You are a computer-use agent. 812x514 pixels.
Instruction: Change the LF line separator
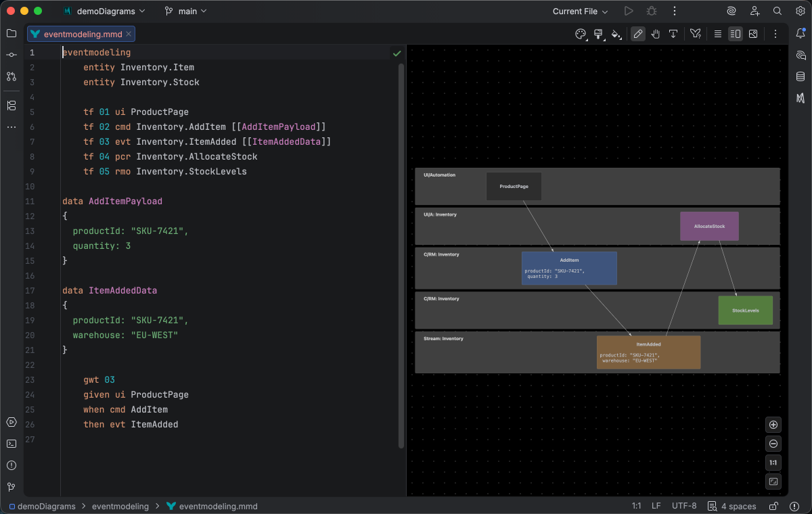pyautogui.click(x=656, y=506)
